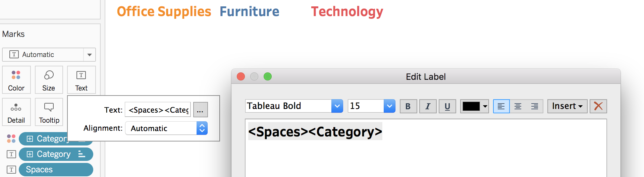The height and width of the screenshot is (177, 644).
Task: Open the Size marks card
Action: [x=49, y=80]
